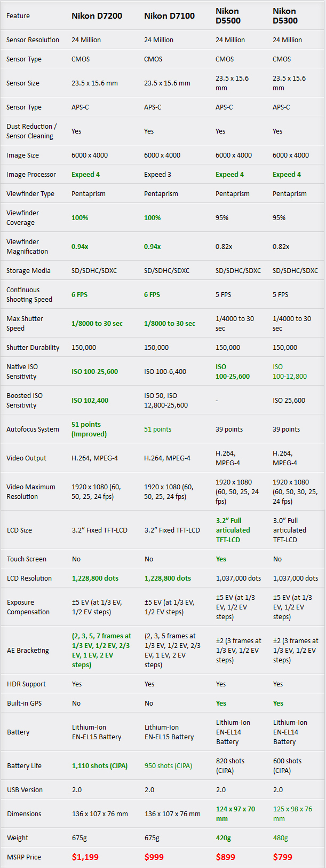Image resolution: width=326 pixels, height=868 pixels.
Task: Select the 51 points (Improved) autofocus cell
Action: [x=89, y=429]
